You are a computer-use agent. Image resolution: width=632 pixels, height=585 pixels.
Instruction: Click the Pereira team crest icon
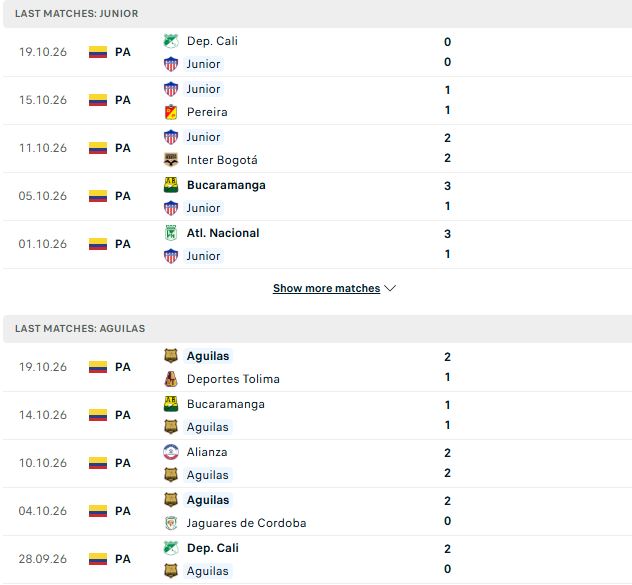tap(171, 112)
